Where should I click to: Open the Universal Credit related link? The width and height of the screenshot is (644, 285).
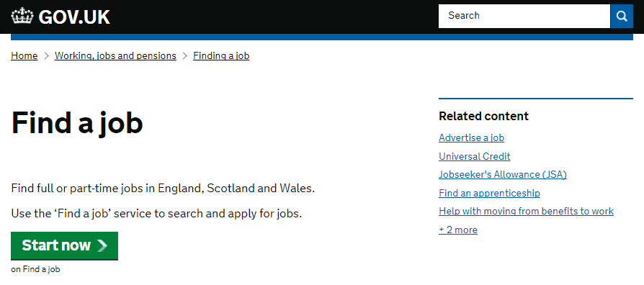(475, 156)
